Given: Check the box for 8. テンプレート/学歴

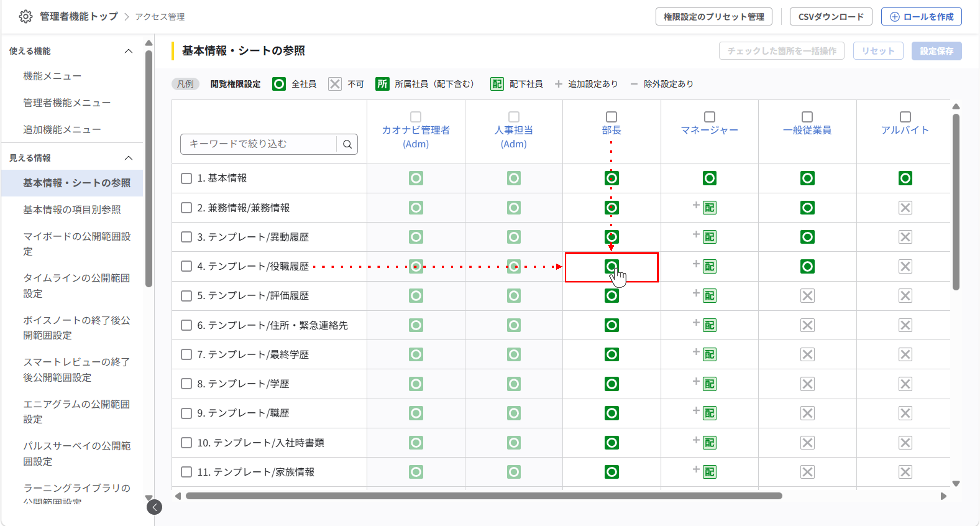Looking at the screenshot, I should tap(186, 384).
